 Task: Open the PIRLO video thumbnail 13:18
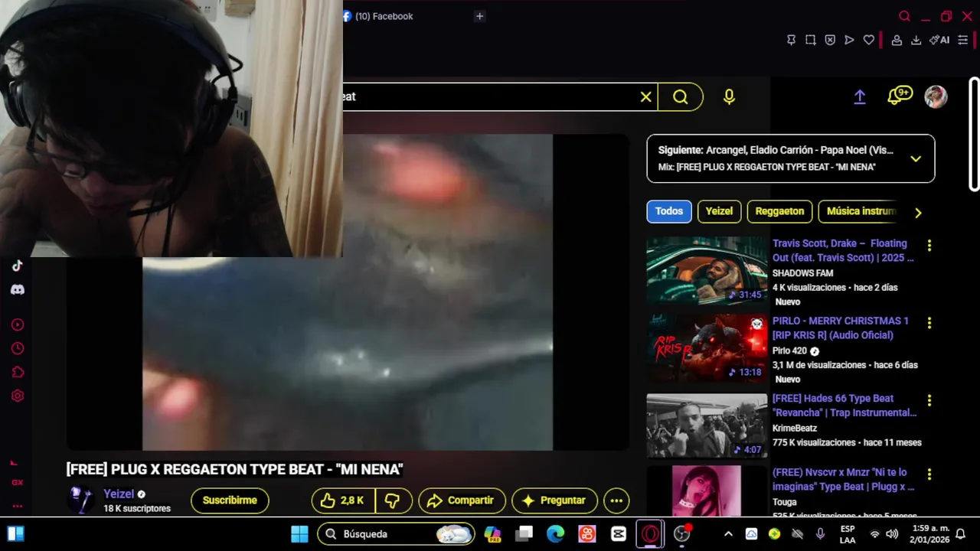[x=707, y=348]
